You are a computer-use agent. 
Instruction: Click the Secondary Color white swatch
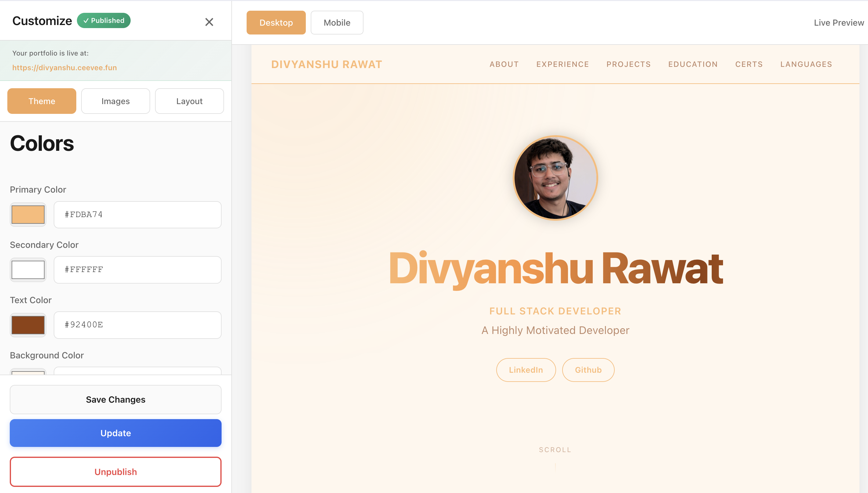28,270
